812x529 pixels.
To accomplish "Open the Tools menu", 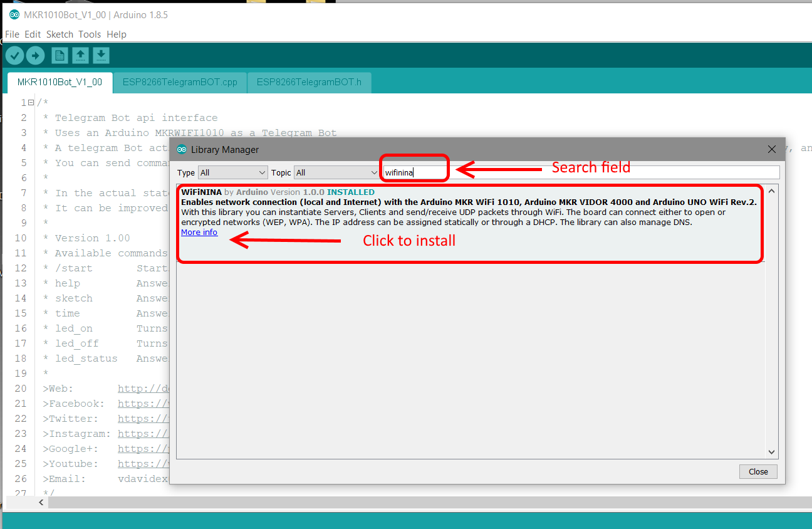I will click(89, 34).
